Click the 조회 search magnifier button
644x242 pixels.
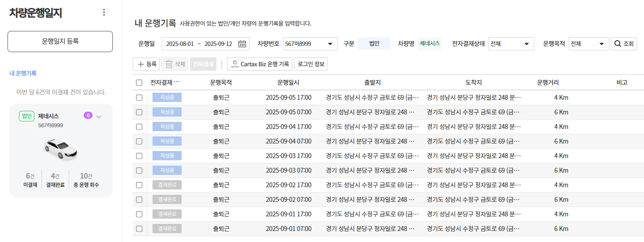(624, 44)
